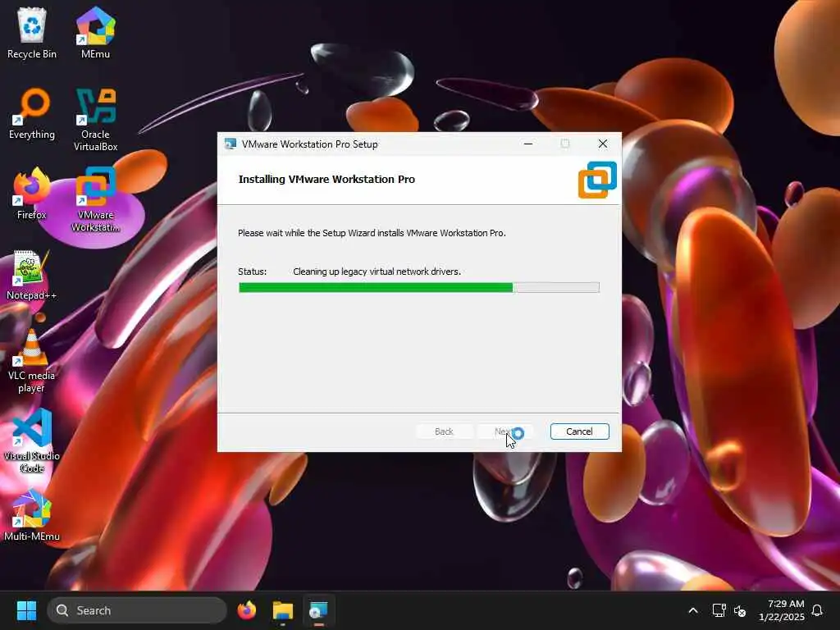This screenshot has width=840, height=630.
Task: Cancel the VMware Workstation installation
Action: coord(579,431)
